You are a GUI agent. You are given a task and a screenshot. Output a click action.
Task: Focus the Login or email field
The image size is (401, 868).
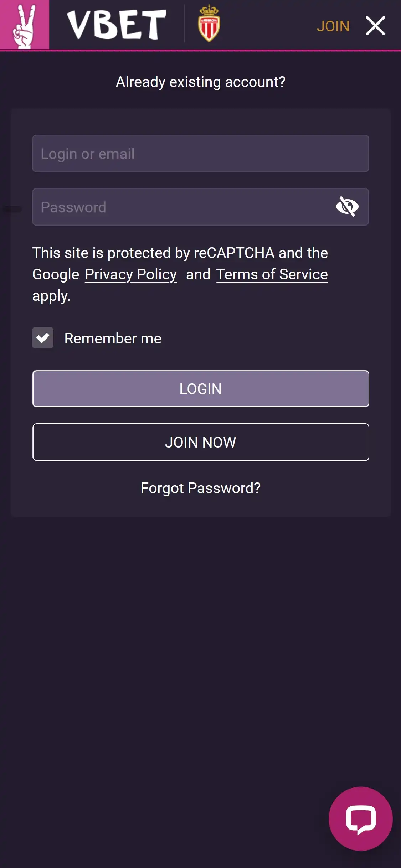[x=200, y=154]
